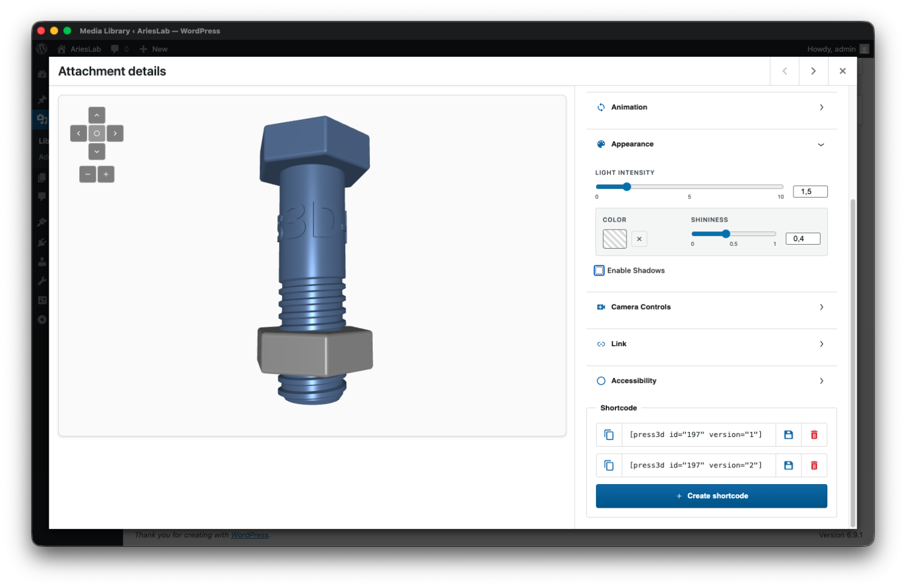906x588 pixels.
Task: Open the AriesLab site menu in admin bar
Action: 79,49
